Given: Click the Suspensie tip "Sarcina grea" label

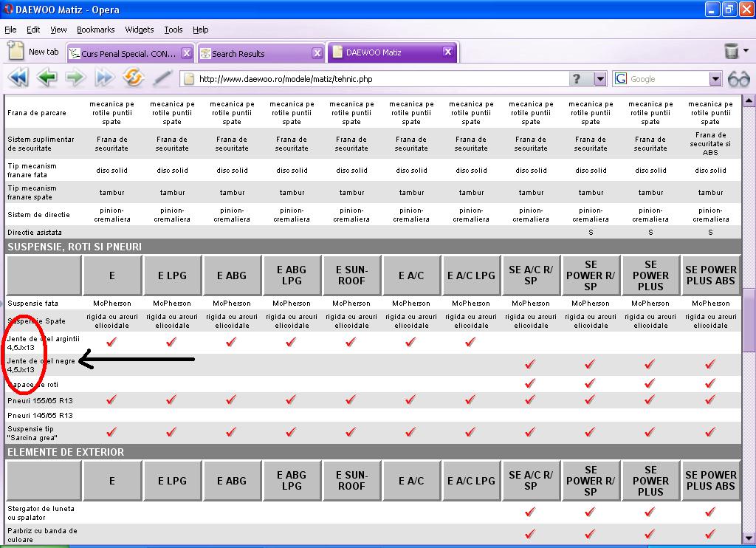Looking at the screenshot, I should click(32, 434).
